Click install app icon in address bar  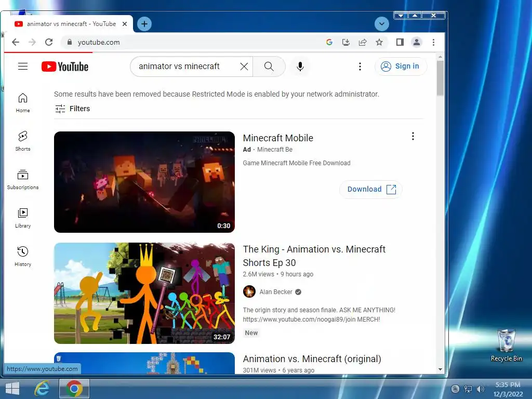pos(345,42)
